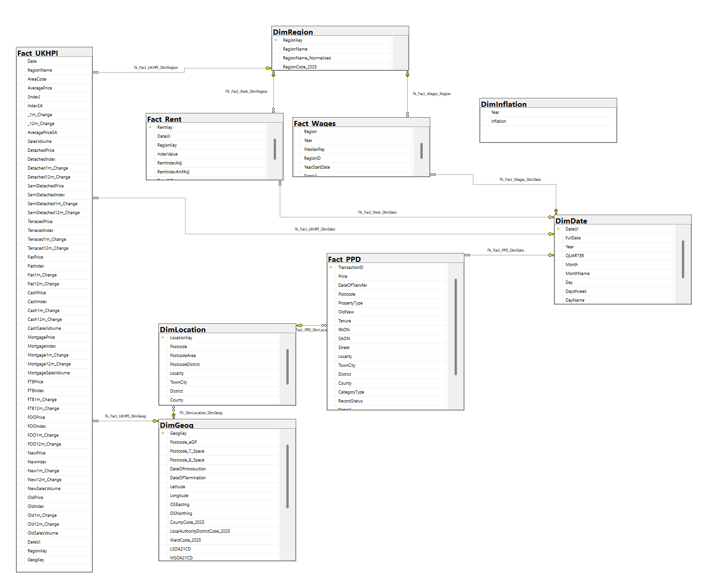Select the key icon next to LocationKey in DimLocation
This screenshot has width=710, height=588.
click(163, 338)
